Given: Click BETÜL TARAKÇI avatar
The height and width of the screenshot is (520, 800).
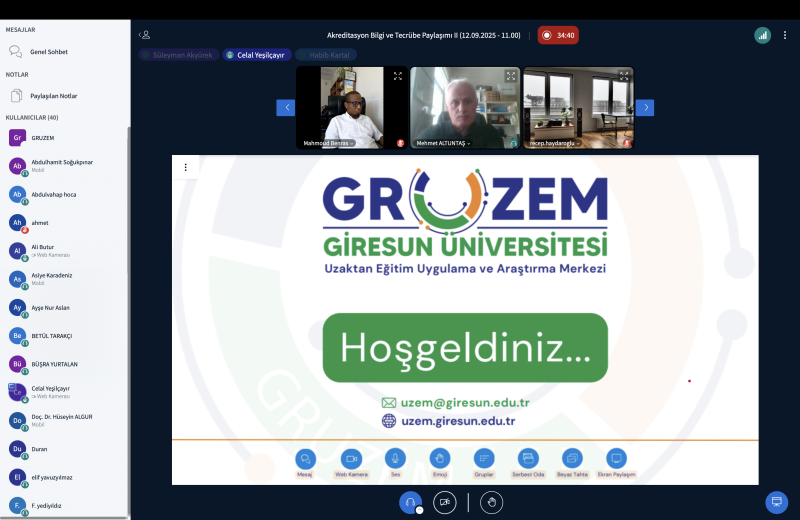Looking at the screenshot, I should click(17, 336).
